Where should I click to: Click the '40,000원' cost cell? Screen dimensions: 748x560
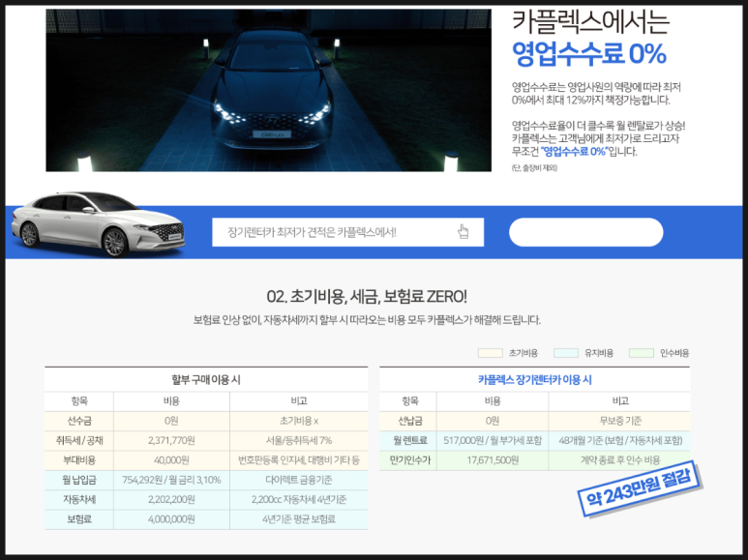tap(171, 460)
